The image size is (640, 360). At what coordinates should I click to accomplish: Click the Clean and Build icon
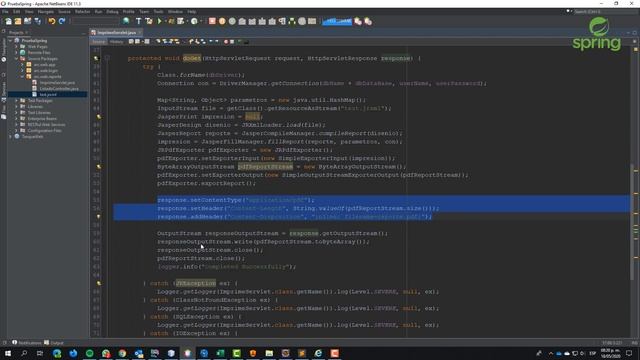pos(149,21)
